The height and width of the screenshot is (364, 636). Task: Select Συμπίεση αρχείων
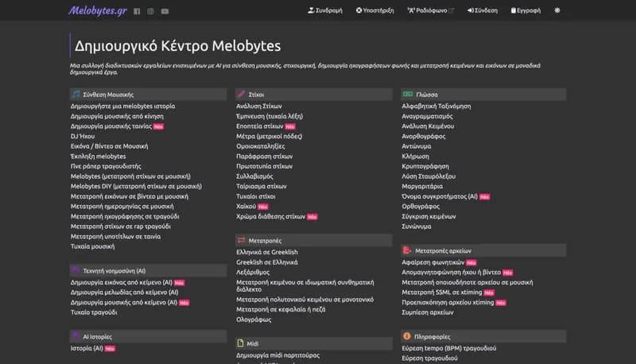pyautogui.click(x=428, y=312)
